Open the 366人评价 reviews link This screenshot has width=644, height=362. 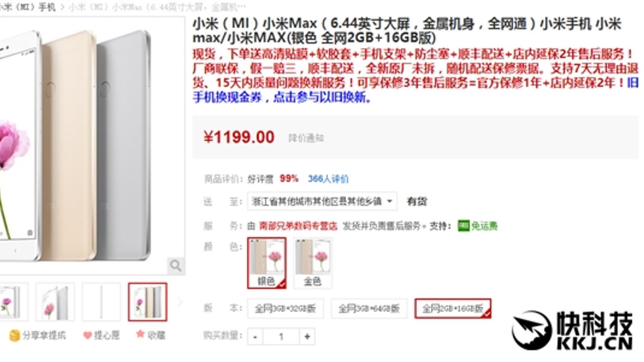[328, 179]
